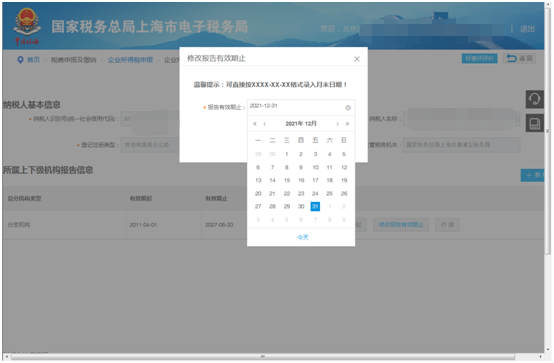
Task: Open the 企业所得税申报 breadcrumb link
Action: point(130,60)
